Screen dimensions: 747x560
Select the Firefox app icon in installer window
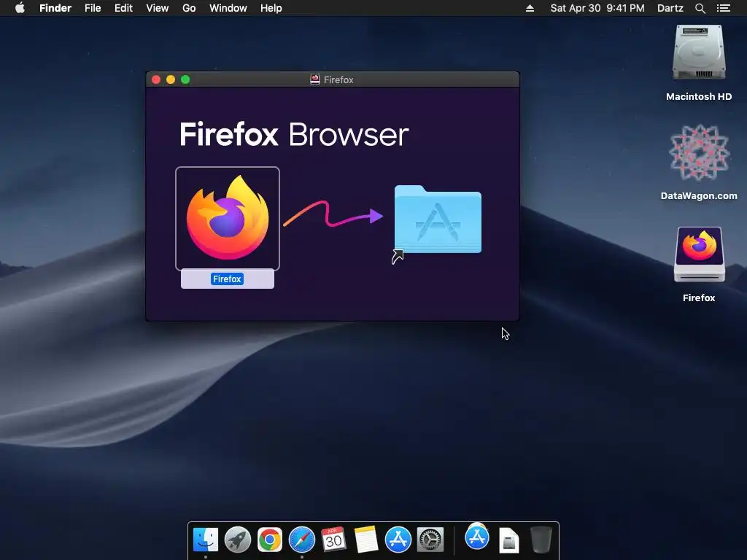(x=228, y=218)
